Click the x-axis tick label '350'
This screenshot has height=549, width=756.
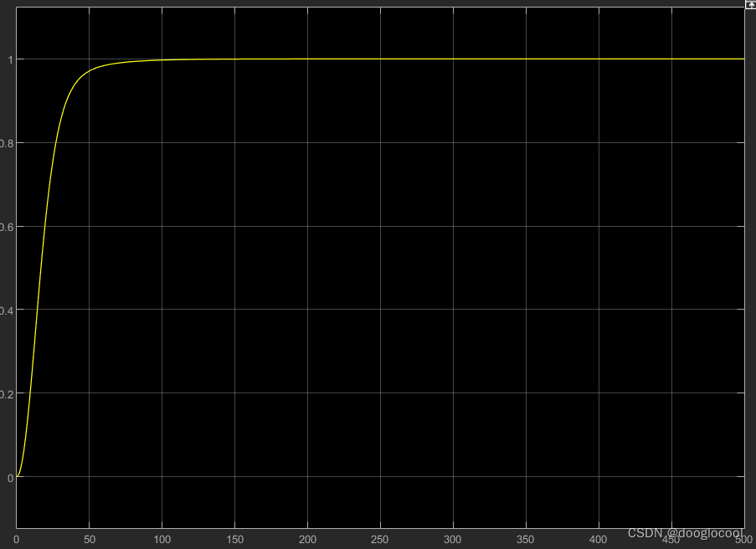[526, 539]
